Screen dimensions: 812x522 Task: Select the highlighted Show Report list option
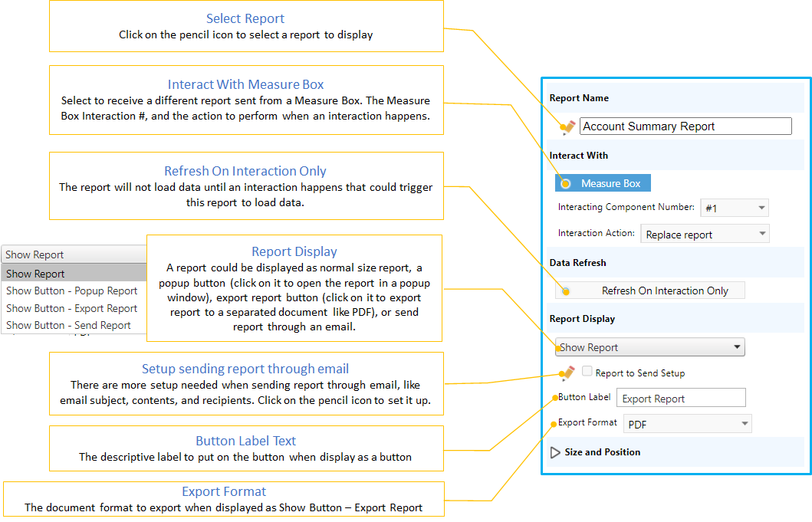point(74,274)
